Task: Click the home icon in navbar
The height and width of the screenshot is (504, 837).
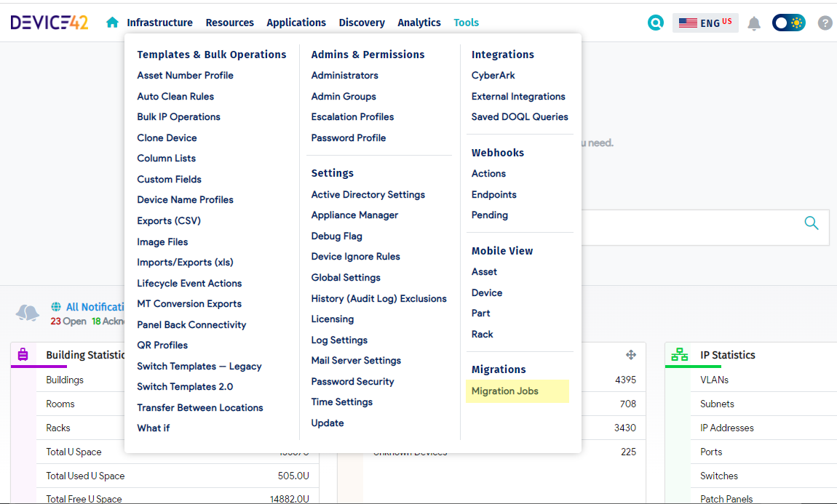Action: tap(112, 23)
